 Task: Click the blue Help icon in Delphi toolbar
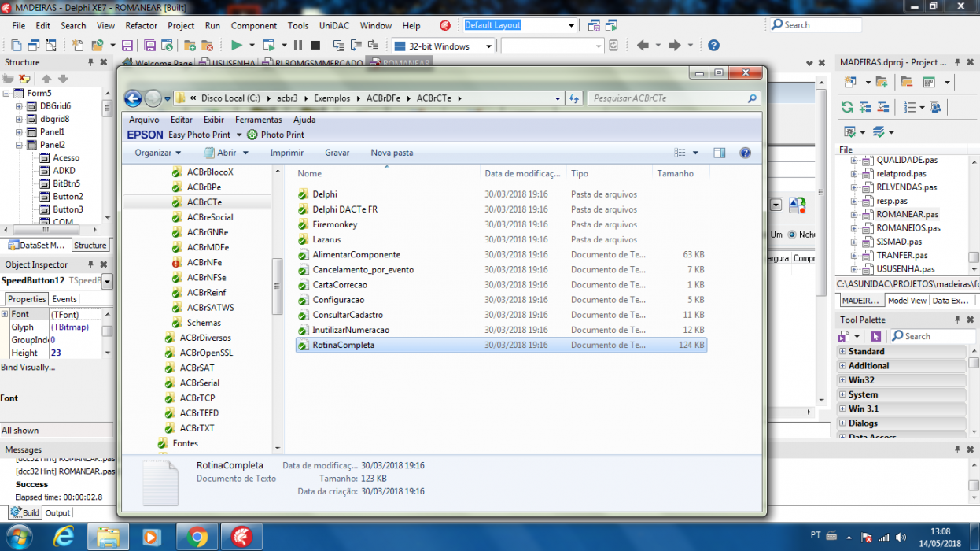click(x=713, y=46)
